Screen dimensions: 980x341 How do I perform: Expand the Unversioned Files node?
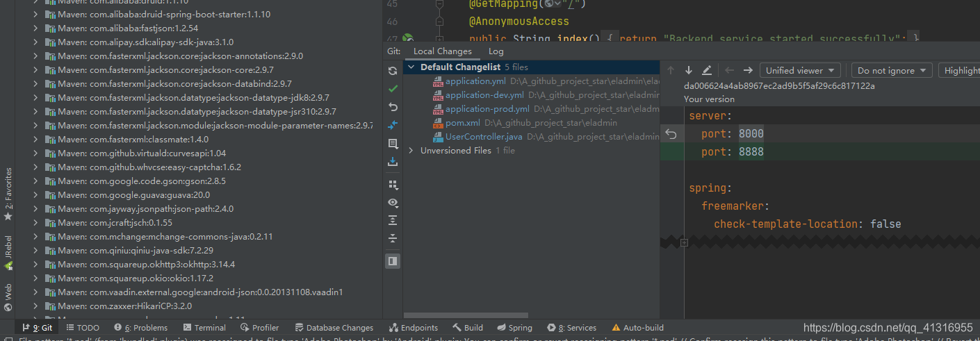point(411,151)
